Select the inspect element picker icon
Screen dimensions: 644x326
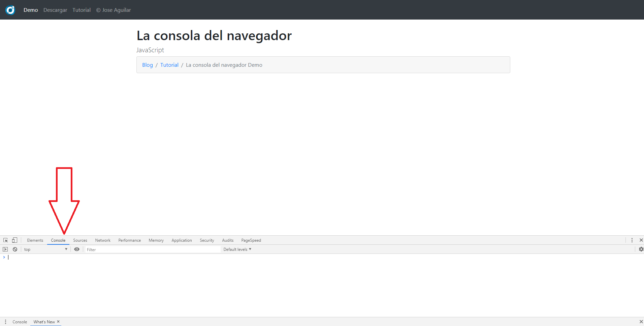coord(5,240)
